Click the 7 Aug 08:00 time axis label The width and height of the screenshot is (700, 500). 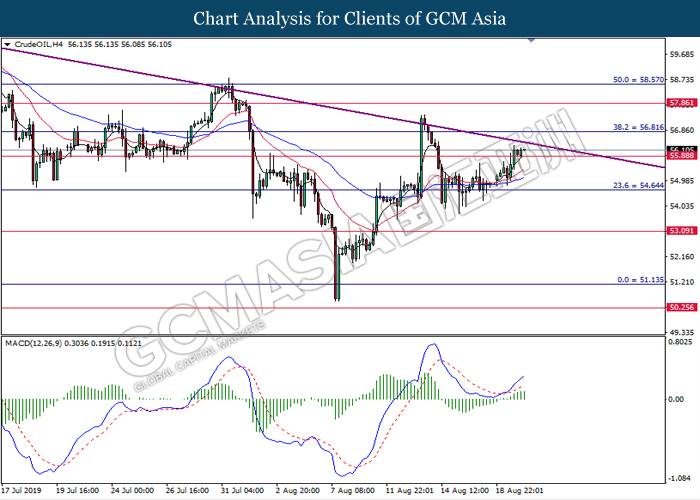[353, 490]
